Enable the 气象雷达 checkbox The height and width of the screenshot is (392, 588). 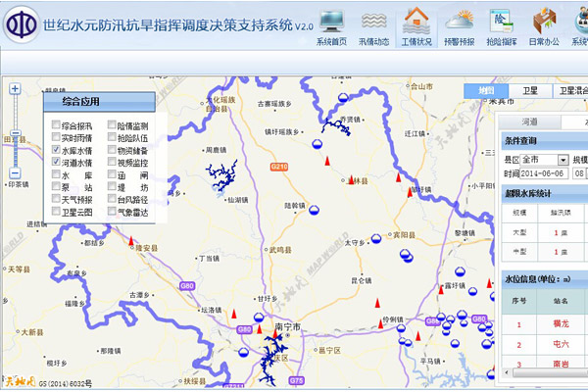[x=112, y=211]
